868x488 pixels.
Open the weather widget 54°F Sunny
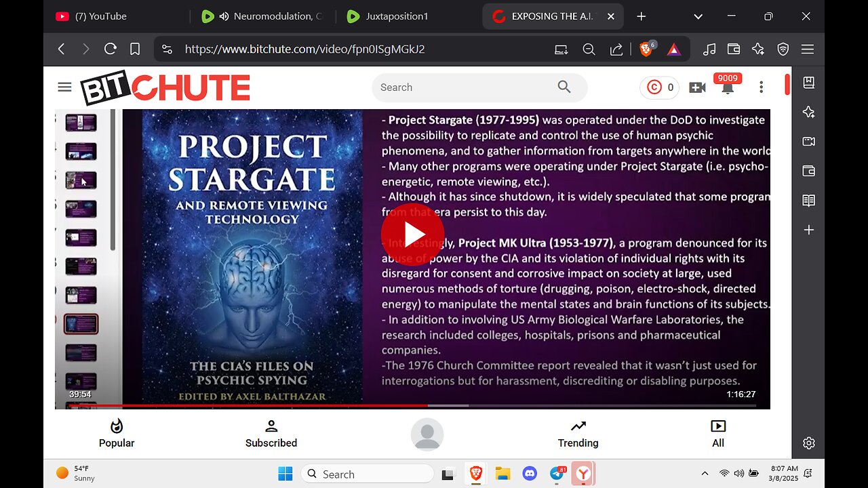pos(76,473)
